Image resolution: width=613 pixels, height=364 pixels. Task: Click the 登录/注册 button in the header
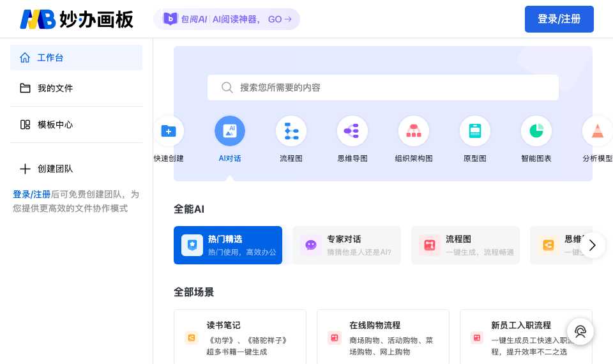[x=559, y=19]
